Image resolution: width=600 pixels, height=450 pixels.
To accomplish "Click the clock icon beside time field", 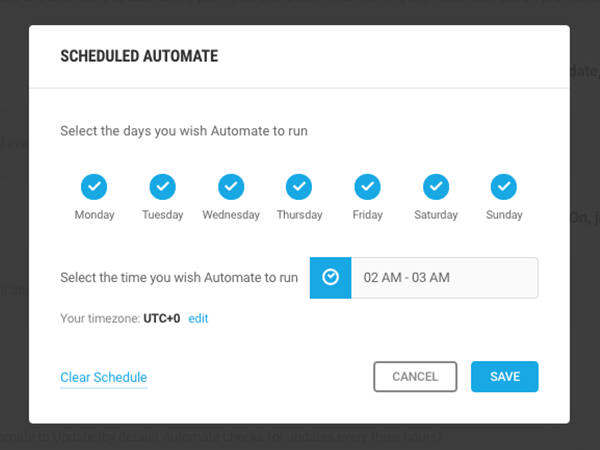I will coord(330,277).
